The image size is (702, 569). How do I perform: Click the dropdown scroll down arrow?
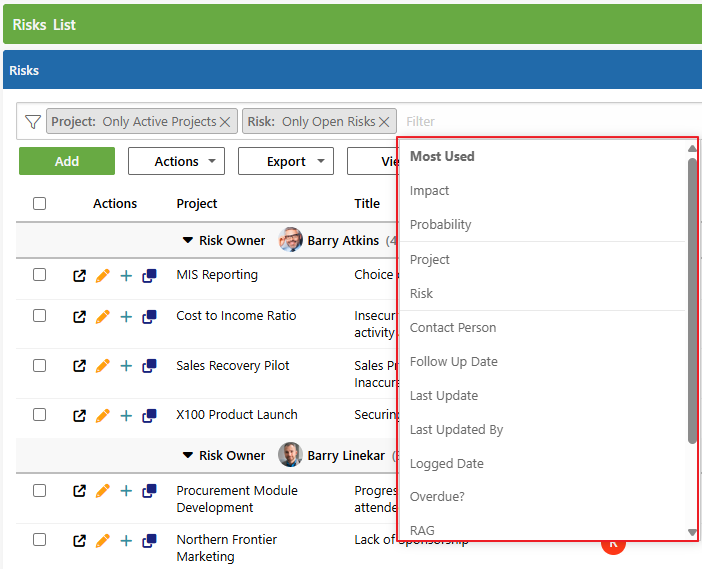692,532
